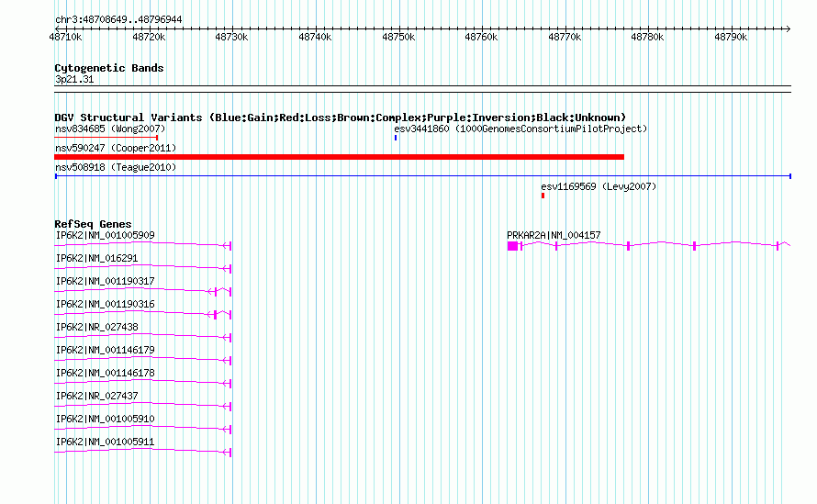The width and height of the screenshot is (817, 504).
Task: Click the IP6K2 NM_001005911 transcript end arrow
Action: (227, 453)
